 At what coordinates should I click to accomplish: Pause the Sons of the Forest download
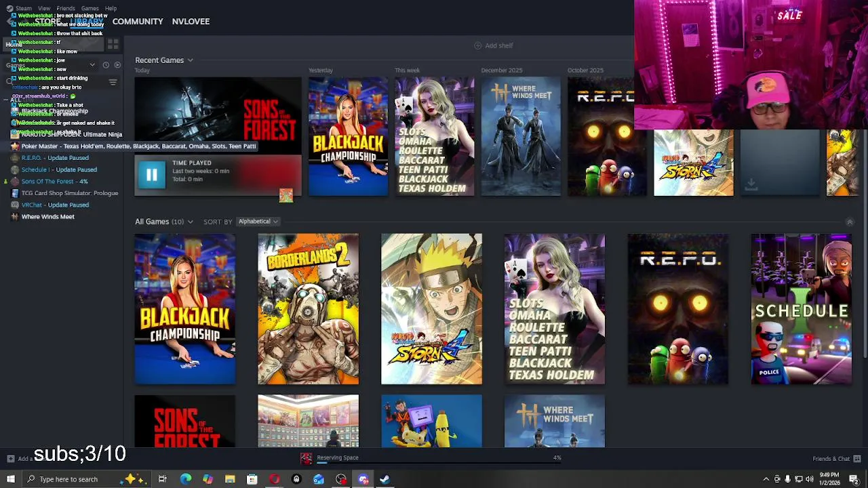click(151, 176)
